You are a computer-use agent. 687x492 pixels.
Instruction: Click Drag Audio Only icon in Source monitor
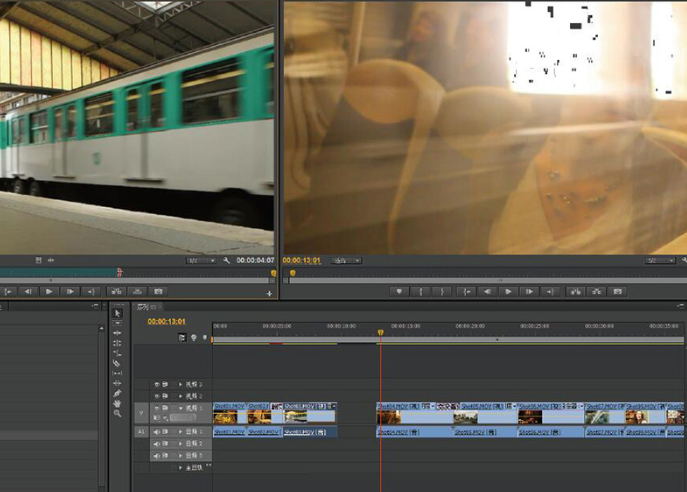coord(51,260)
